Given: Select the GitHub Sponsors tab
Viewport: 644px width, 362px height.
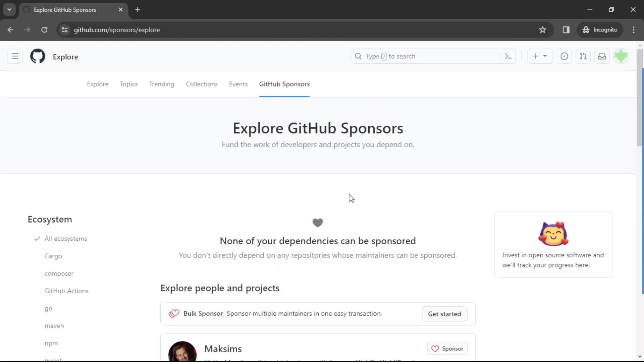Looking at the screenshot, I should pyautogui.click(x=285, y=84).
